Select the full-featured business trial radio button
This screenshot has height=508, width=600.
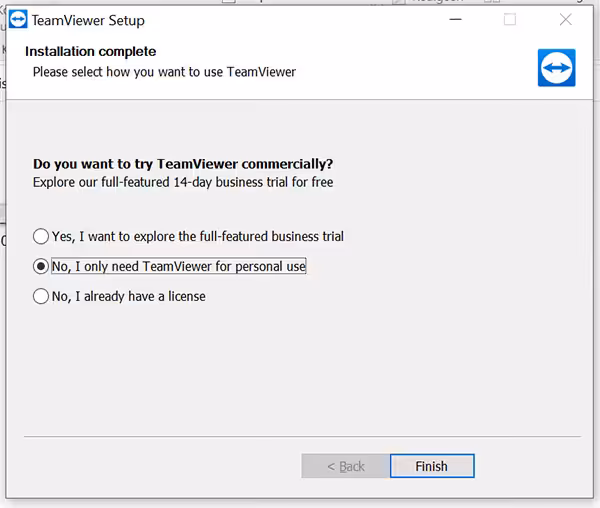click(41, 237)
